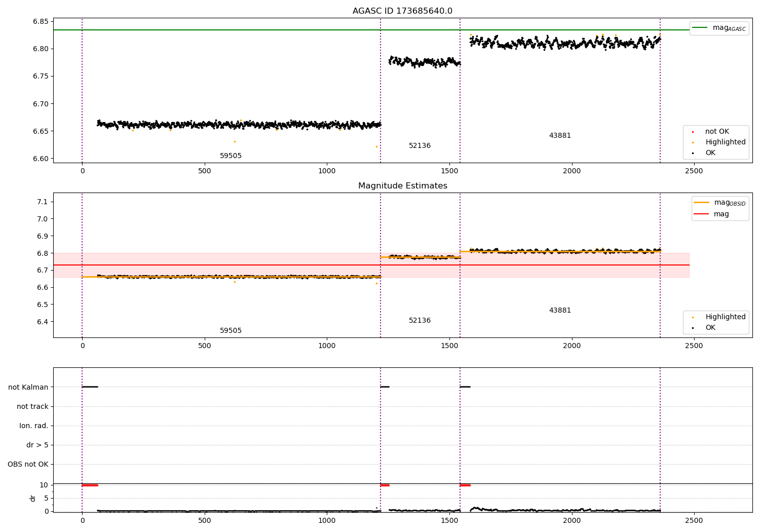Click the 6.75 tick label in top plot

point(41,76)
